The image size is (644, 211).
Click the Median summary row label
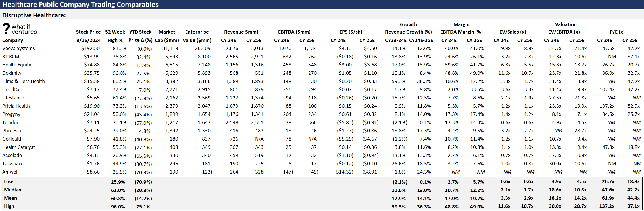[12, 190]
